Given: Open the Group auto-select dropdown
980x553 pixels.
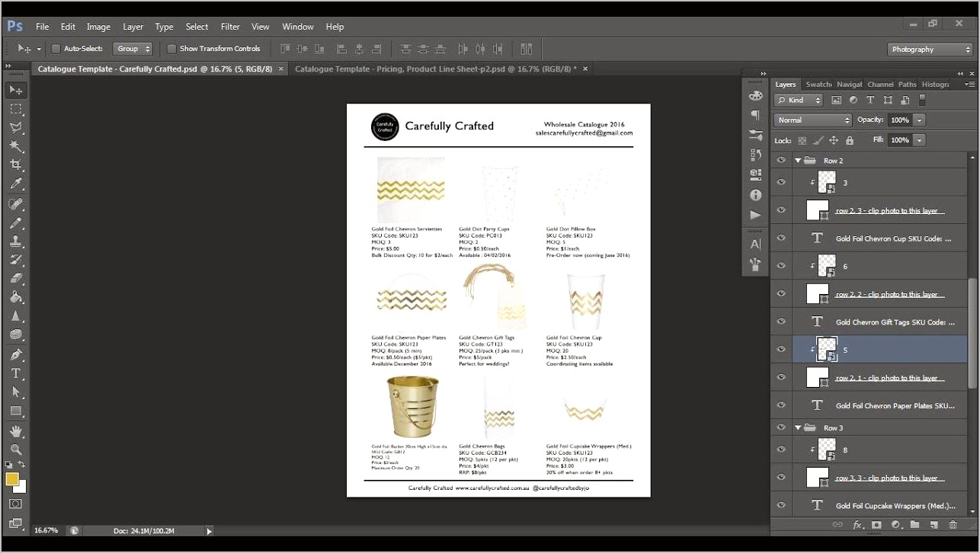Looking at the screenshot, I should coord(133,49).
